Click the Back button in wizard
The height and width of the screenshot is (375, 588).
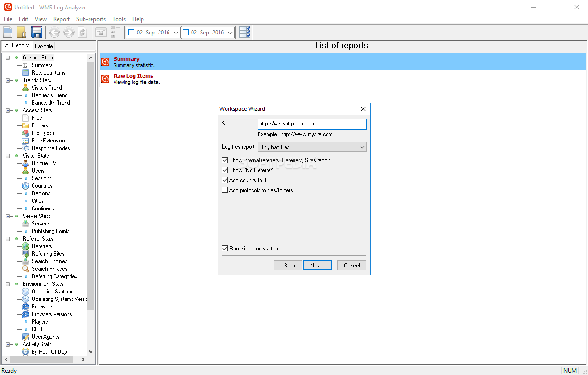pos(288,266)
